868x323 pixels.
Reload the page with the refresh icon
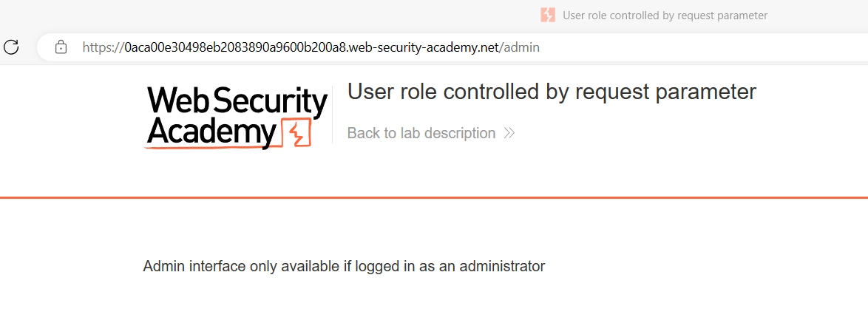click(11, 47)
